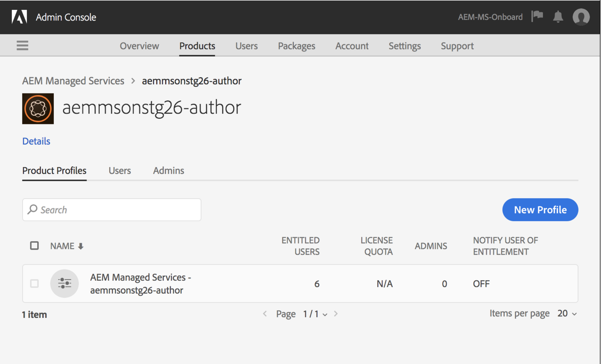Go to next page chevron
The height and width of the screenshot is (364, 601).
tap(336, 314)
